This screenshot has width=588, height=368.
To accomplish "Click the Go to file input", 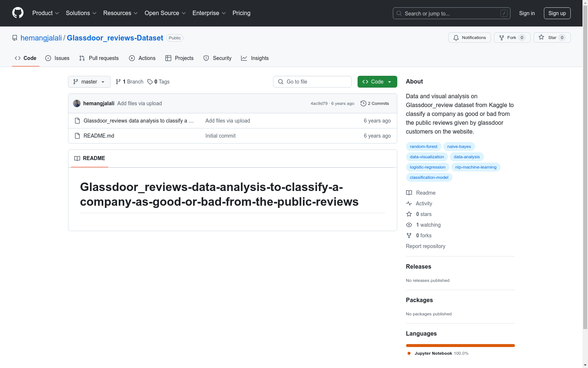I will [312, 82].
